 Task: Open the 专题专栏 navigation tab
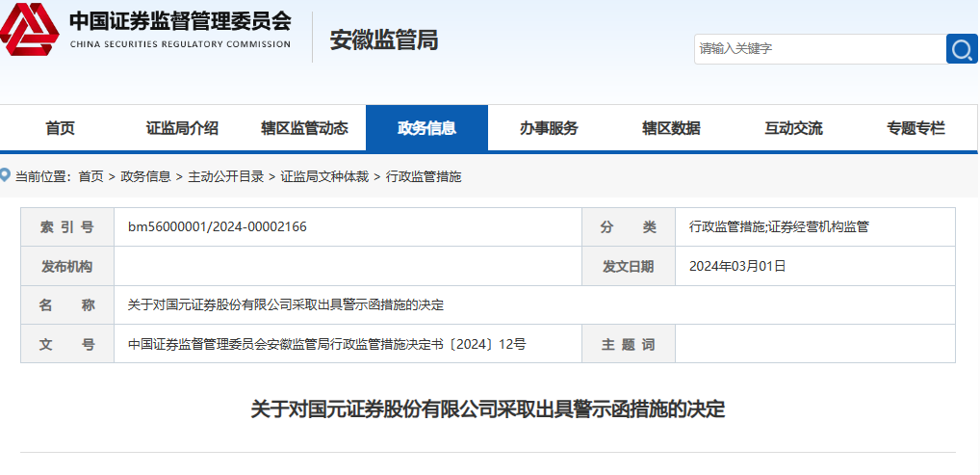(x=916, y=128)
